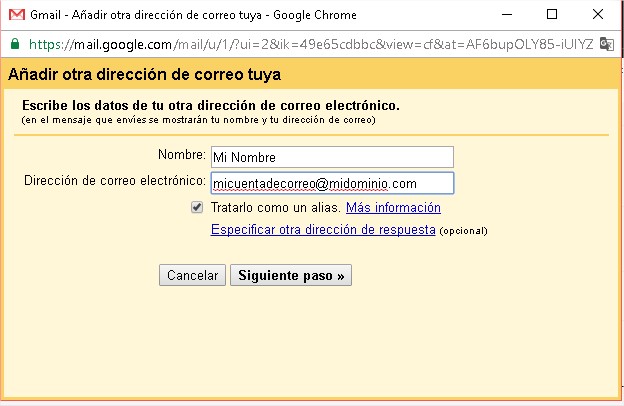Click the email address input field
The width and height of the screenshot is (624, 406).
pyautogui.click(x=331, y=183)
